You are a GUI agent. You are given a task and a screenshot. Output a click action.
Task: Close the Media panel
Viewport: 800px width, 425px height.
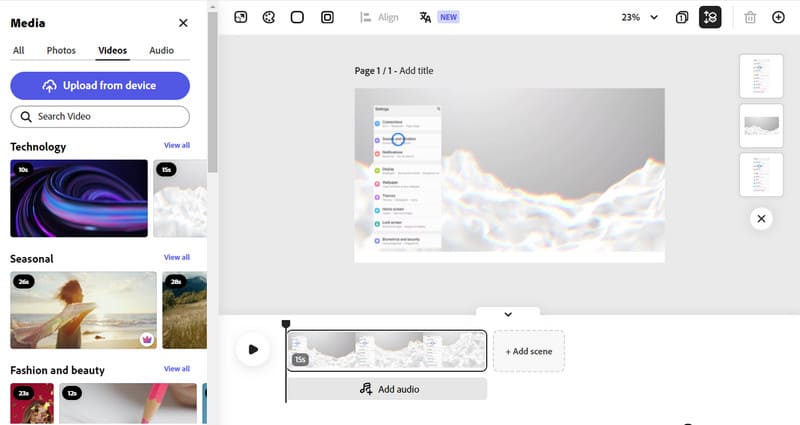pyautogui.click(x=183, y=23)
